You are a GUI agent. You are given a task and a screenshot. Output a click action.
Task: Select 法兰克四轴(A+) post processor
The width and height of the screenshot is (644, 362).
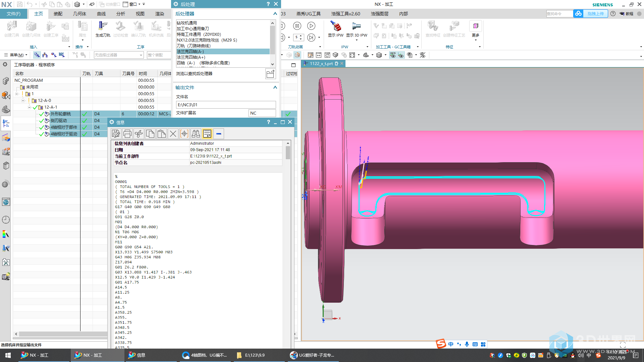(223, 57)
